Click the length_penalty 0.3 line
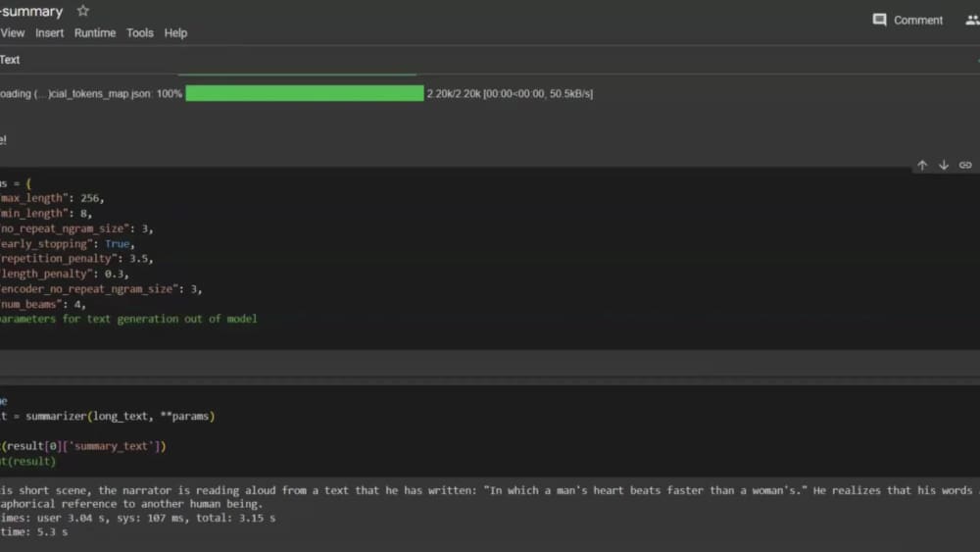This screenshot has width=980, height=552. pyautogui.click(x=65, y=274)
